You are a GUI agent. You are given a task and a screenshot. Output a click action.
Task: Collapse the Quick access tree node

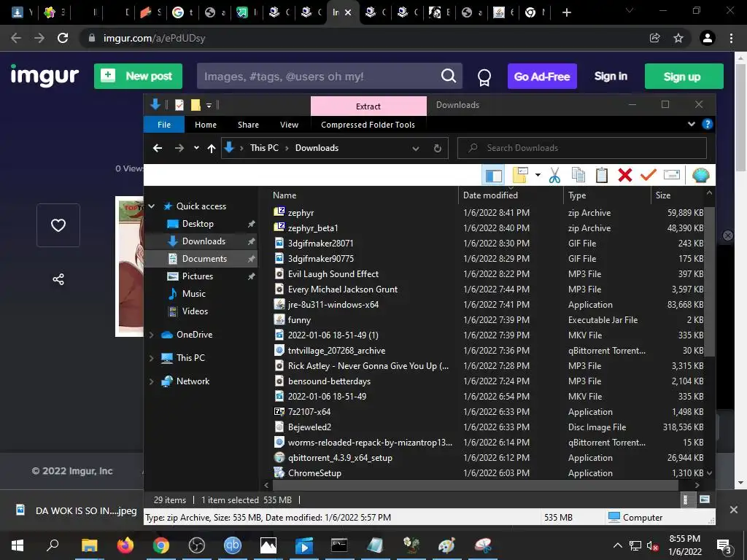point(152,206)
